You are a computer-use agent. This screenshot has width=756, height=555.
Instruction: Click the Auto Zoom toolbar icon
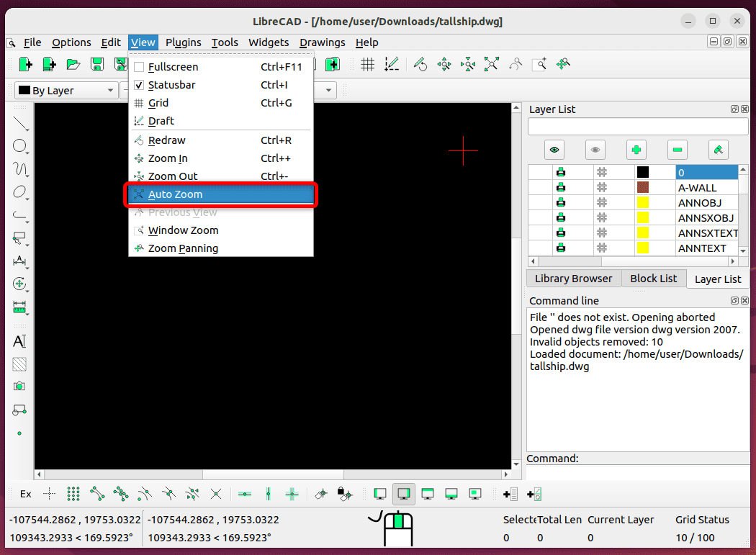491,64
